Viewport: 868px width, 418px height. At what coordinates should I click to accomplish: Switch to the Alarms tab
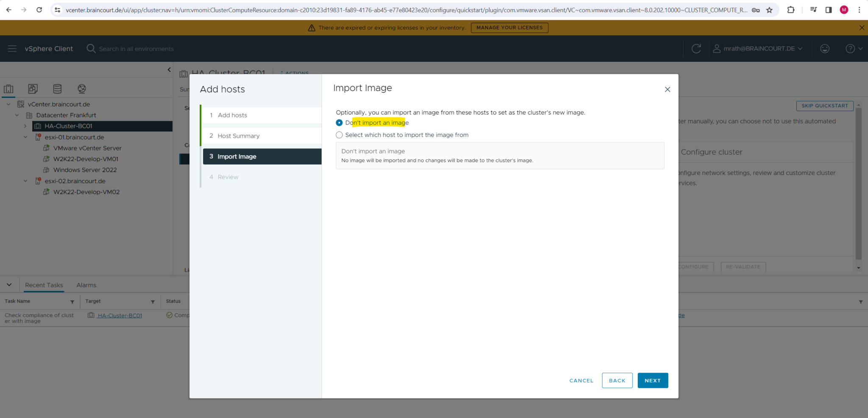[86, 285]
